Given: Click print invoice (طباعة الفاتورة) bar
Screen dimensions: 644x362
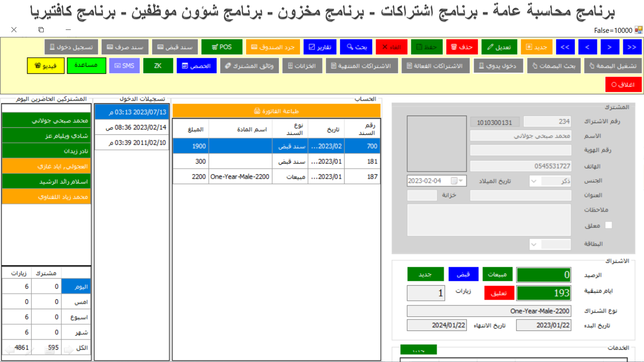Looking at the screenshot, I should tap(276, 111).
